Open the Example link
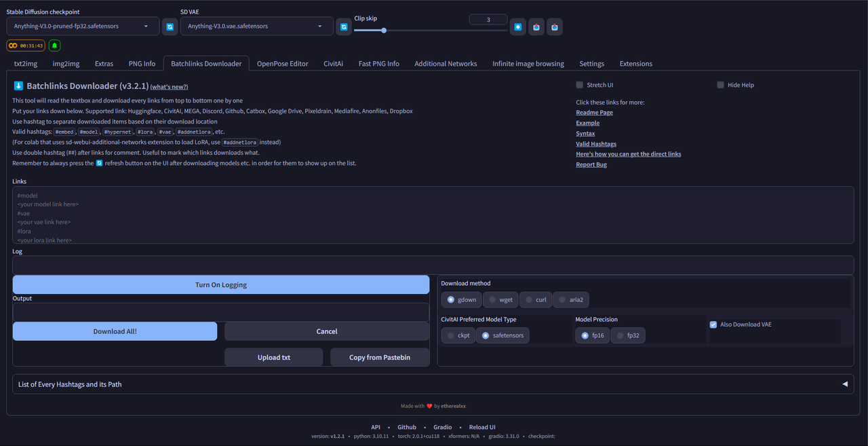 (x=588, y=123)
